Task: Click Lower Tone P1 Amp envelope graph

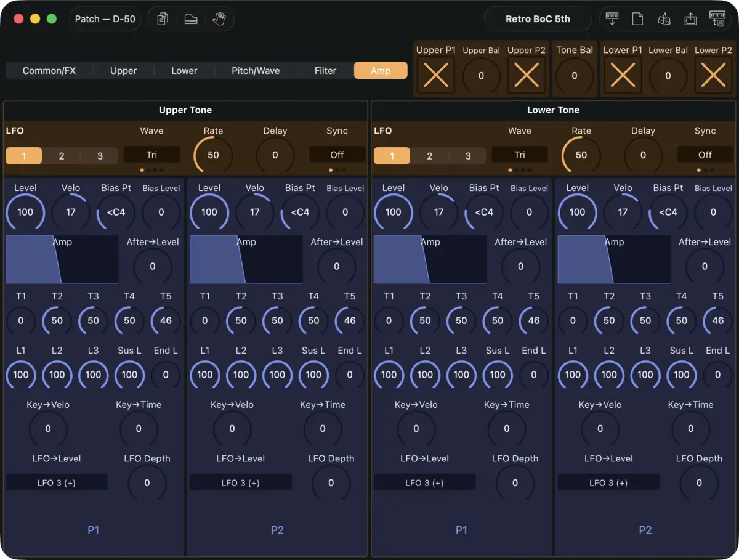Action: (430, 259)
